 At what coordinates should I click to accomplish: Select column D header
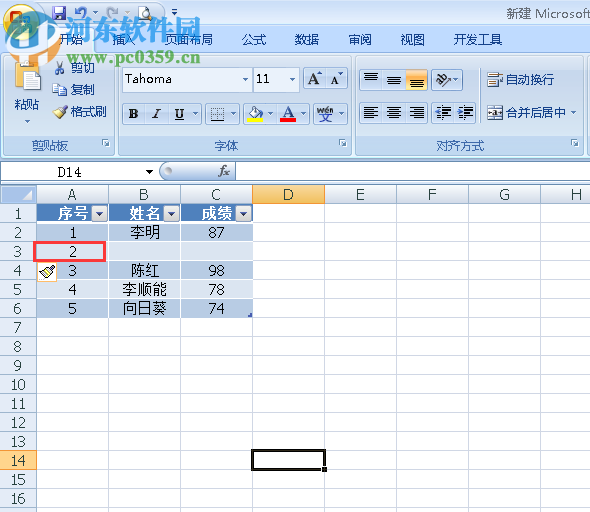288,195
